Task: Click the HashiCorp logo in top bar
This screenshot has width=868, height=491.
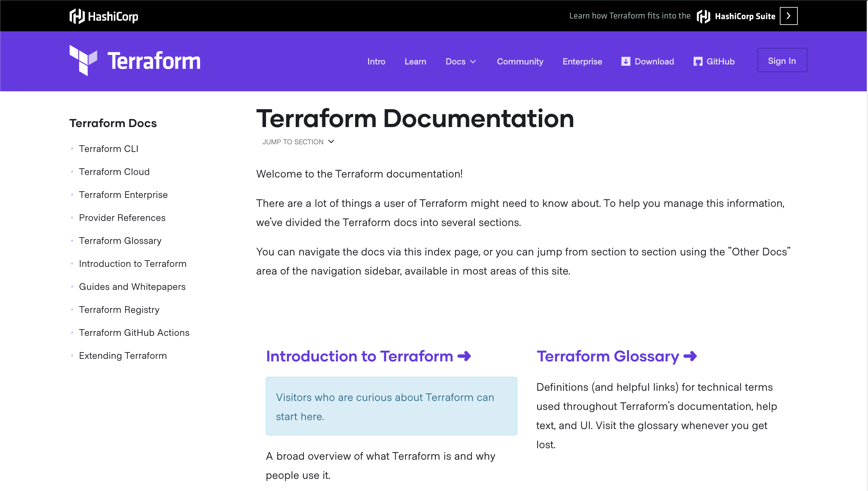Action: (x=103, y=16)
